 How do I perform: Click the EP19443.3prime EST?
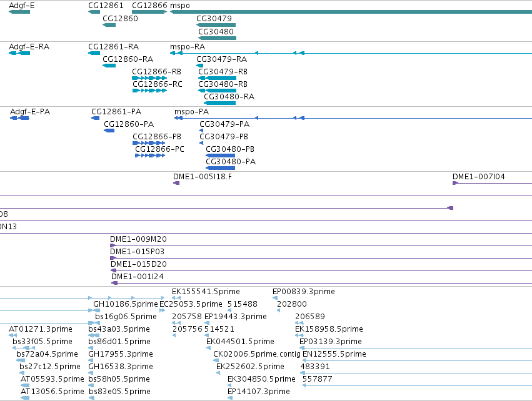click(x=207, y=323)
